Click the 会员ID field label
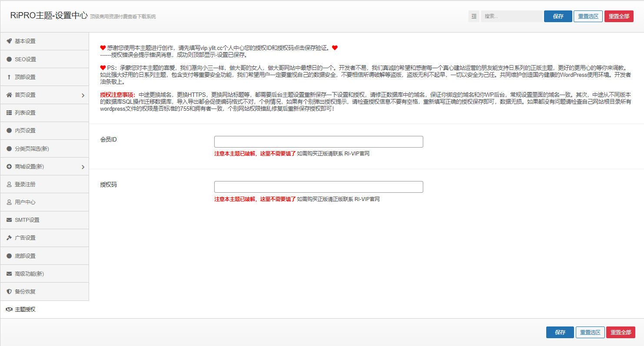 click(108, 139)
